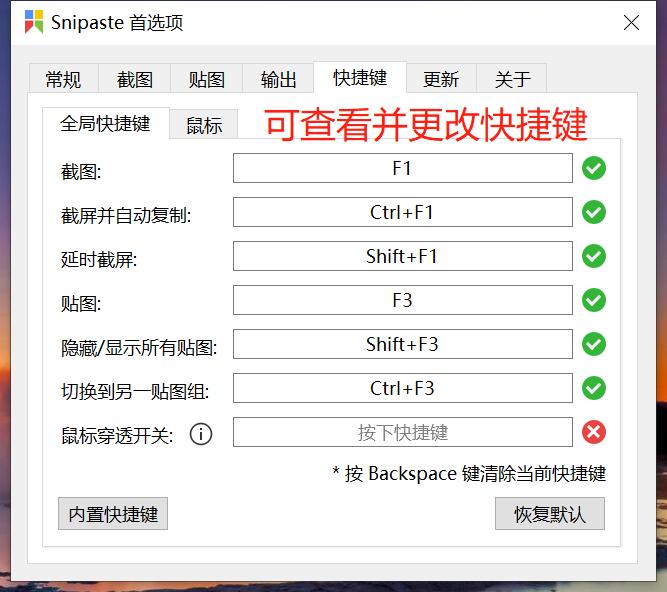Viewport: 667px width, 592px height.
Task: Click the 鼠标穿透开关: label
Action: 117,435
